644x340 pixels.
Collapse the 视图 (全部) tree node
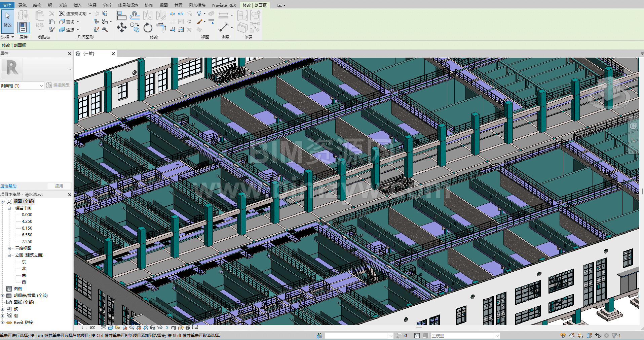3,201
